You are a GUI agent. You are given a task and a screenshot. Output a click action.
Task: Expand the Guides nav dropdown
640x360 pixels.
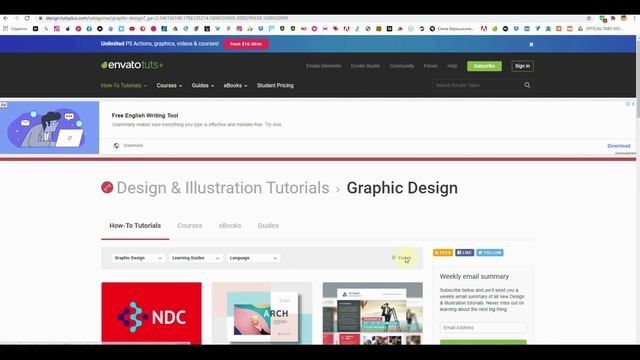(203, 85)
